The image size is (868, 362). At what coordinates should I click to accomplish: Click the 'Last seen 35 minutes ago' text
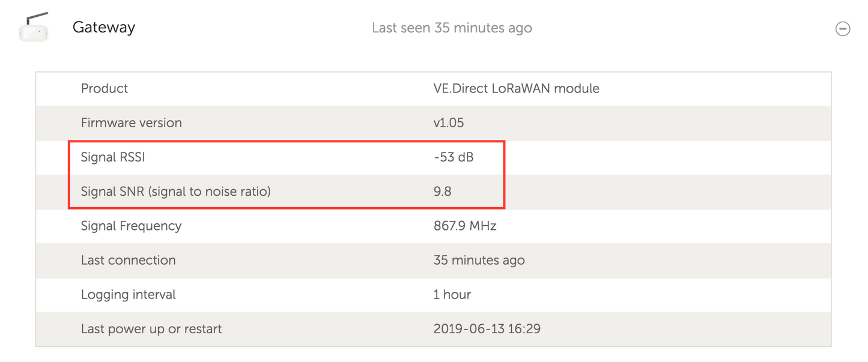tap(452, 28)
